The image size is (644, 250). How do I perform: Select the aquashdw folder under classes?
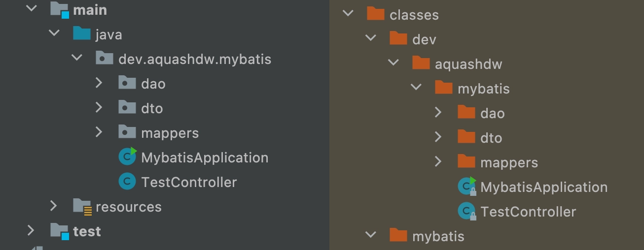click(x=468, y=64)
